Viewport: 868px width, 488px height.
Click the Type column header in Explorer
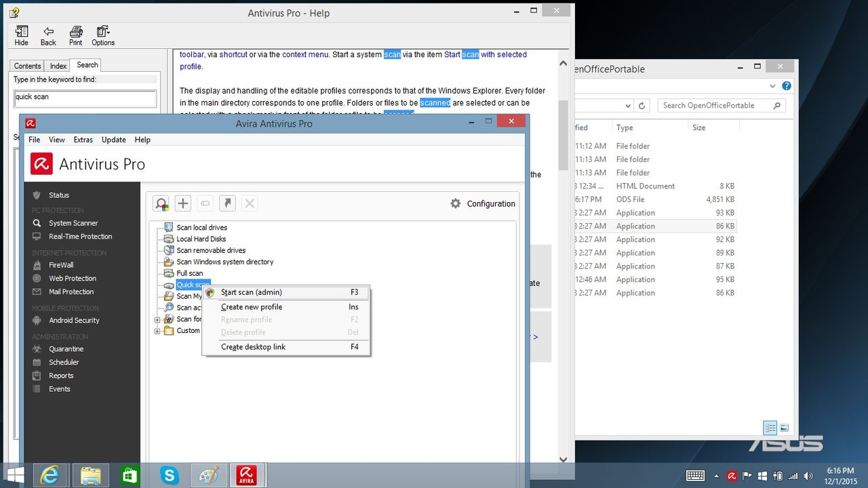point(650,127)
